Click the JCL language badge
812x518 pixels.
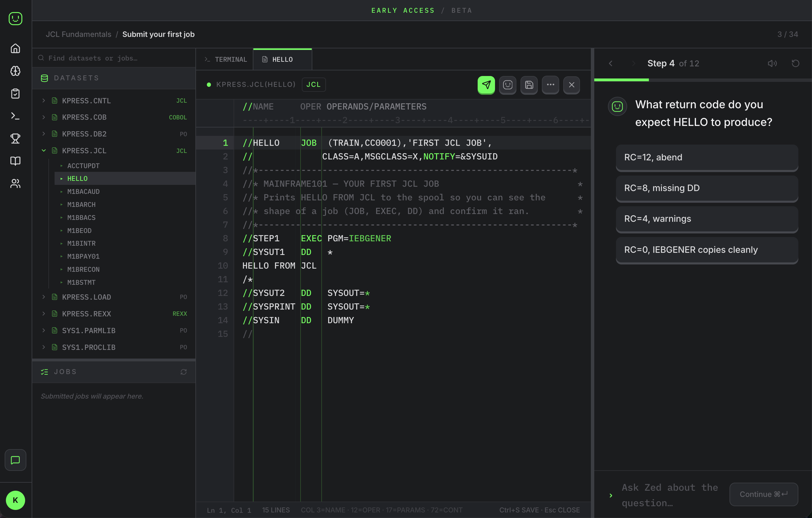point(313,85)
